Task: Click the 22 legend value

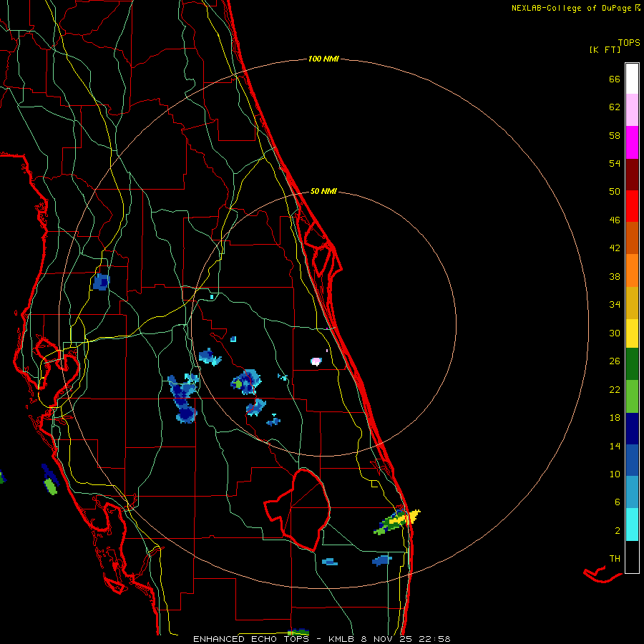Action: pyautogui.click(x=615, y=389)
